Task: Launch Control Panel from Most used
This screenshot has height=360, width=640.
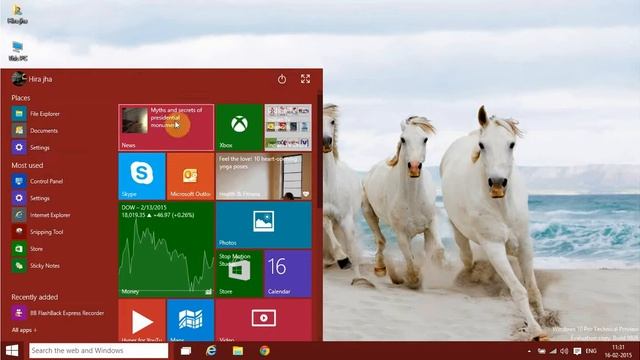Action: click(38, 181)
